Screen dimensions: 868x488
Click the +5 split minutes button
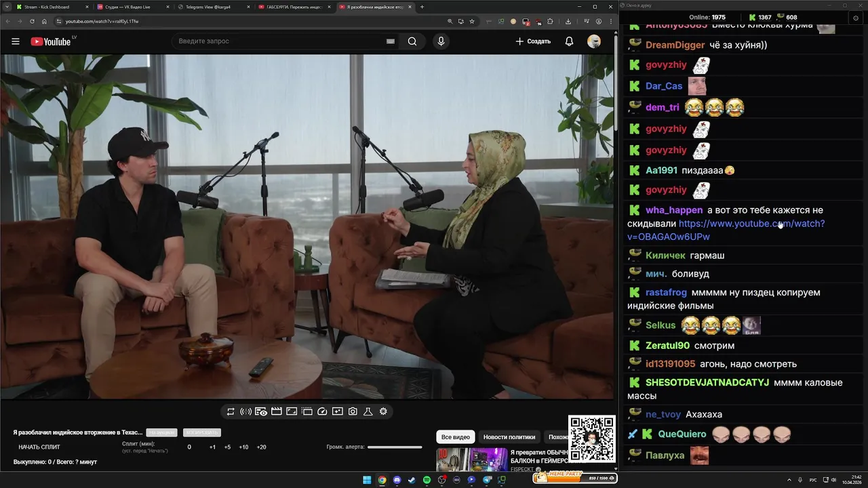(227, 447)
